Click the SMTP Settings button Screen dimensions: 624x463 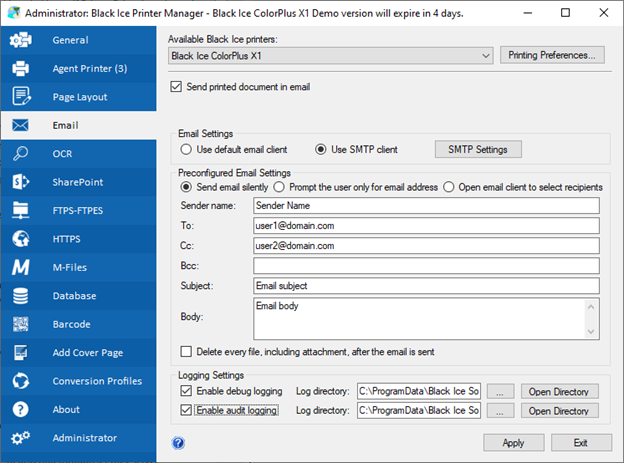pyautogui.click(x=478, y=149)
